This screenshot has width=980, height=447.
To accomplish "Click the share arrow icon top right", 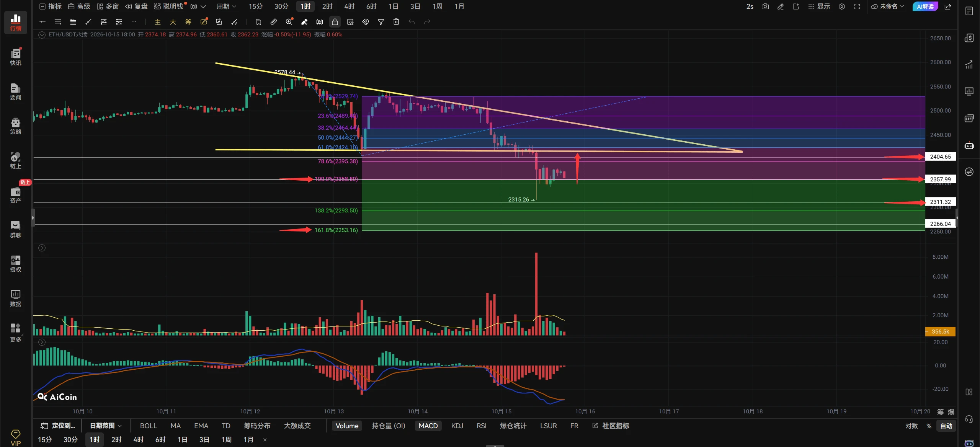I will 948,7.
